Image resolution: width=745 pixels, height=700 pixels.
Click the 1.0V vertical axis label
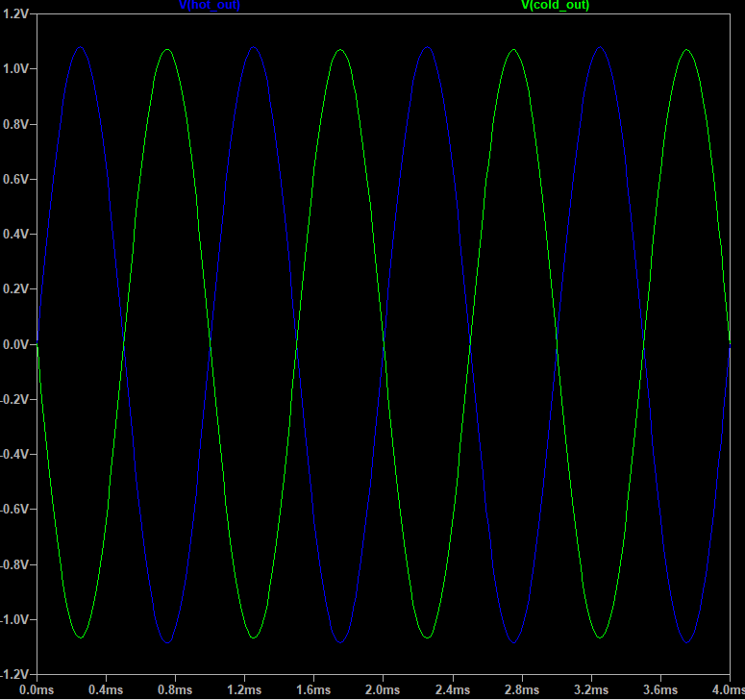[x=16, y=69]
